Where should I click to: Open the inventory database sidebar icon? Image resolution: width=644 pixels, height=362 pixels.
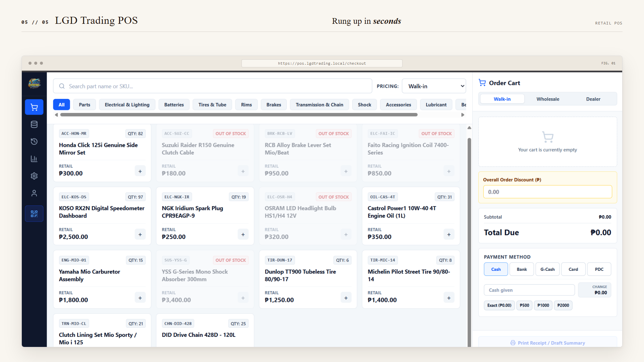34,124
